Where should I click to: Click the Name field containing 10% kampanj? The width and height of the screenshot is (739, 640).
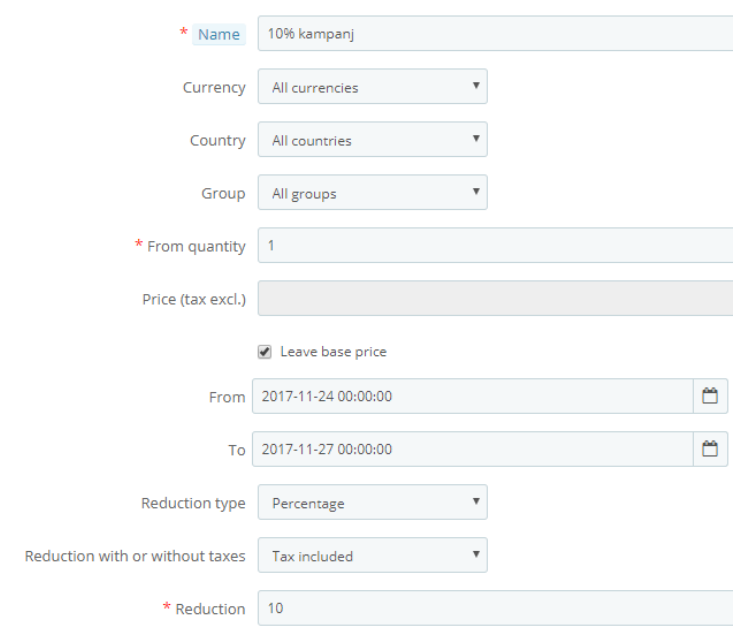(x=495, y=34)
